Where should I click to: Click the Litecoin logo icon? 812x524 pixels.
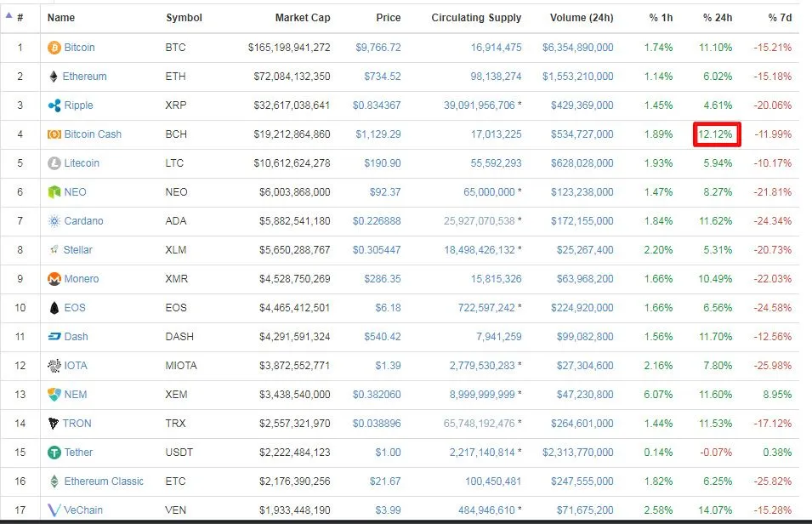point(54,163)
